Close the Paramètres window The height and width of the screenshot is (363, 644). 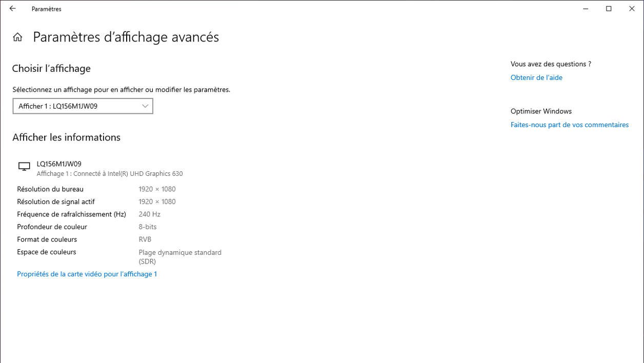tap(632, 9)
